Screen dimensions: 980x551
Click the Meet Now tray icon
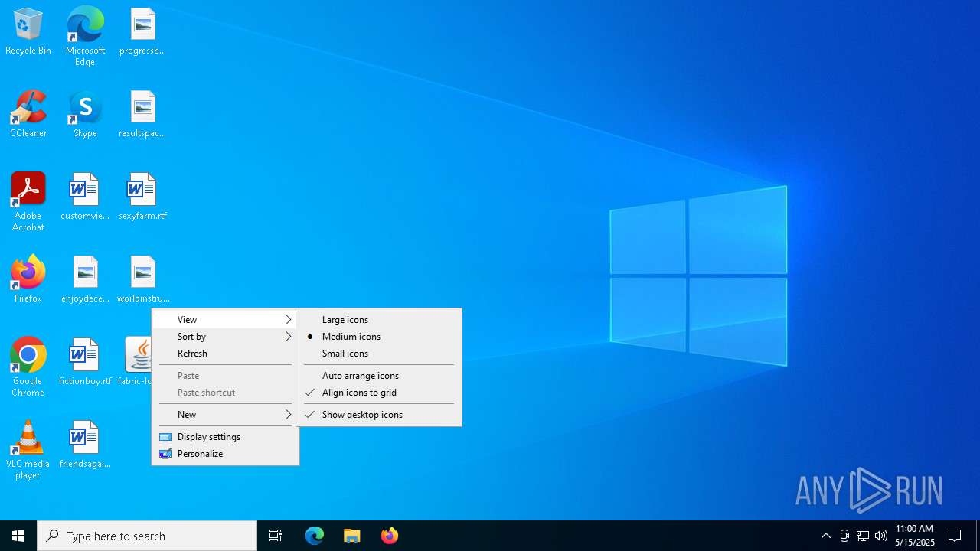point(844,536)
